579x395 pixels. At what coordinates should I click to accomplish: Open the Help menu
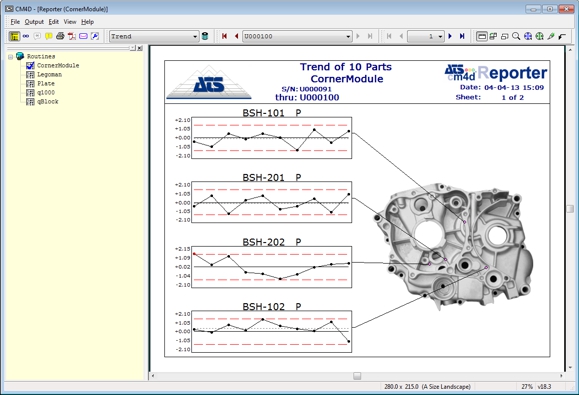[x=88, y=22]
